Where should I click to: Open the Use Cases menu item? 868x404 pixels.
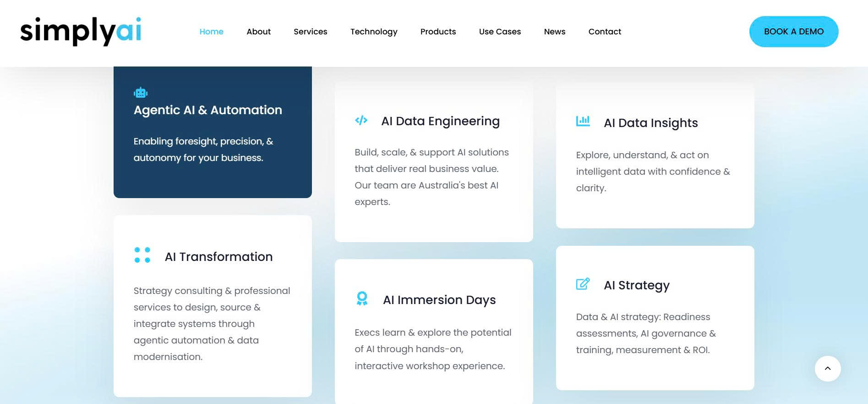500,32
